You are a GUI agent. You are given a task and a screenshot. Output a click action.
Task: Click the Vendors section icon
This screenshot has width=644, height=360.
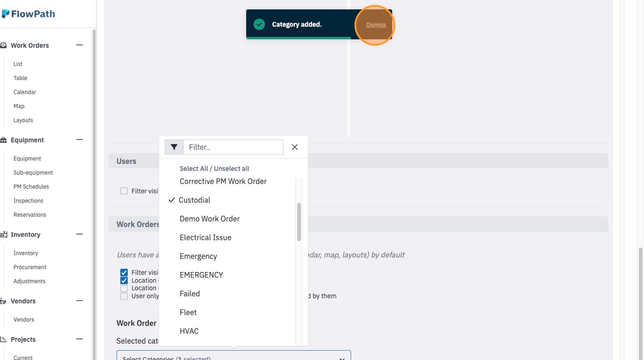point(3,301)
